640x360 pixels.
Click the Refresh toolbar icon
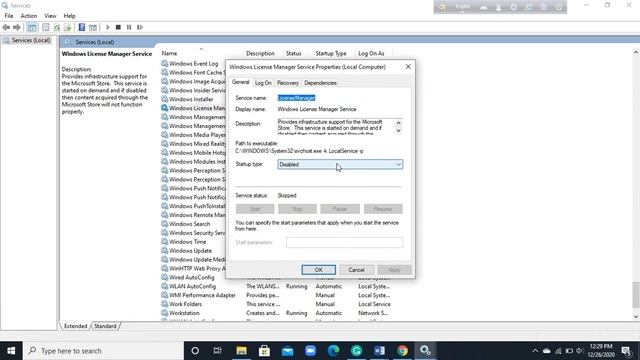coord(57,27)
